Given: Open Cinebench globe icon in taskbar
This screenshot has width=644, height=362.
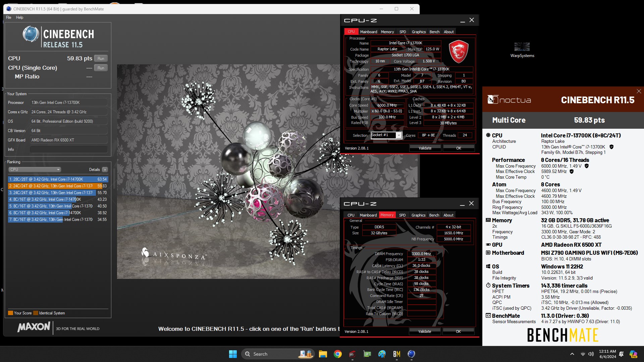Looking at the screenshot, I should [x=412, y=354].
